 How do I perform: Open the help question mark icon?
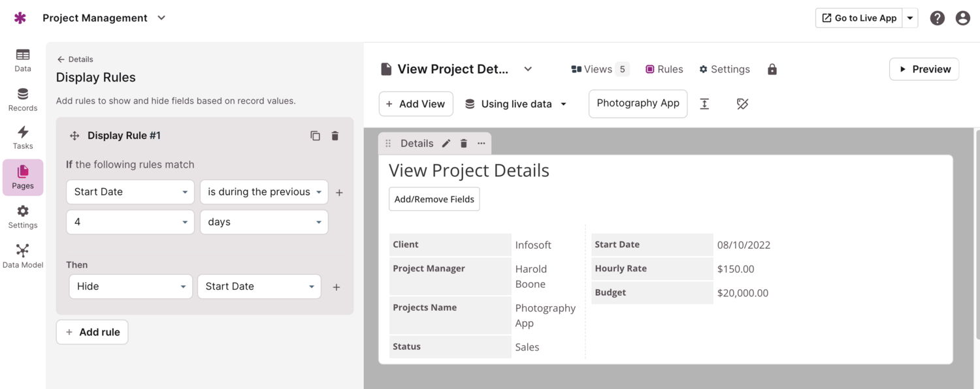coord(938,18)
